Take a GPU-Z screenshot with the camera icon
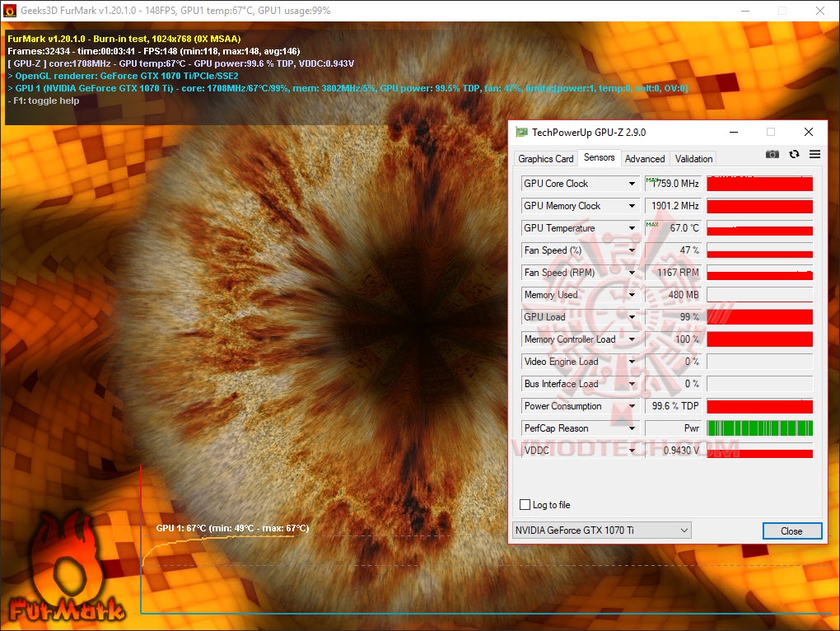The width and height of the screenshot is (840, 631). (x=772, y=154)
